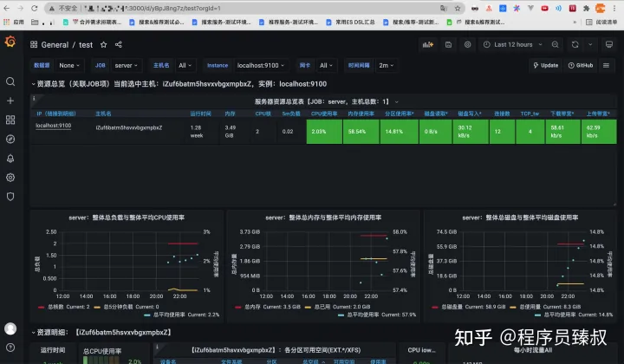Sort table by the CPU使用率 column header
Screen dimensions: 624x364
coord(324,114)
